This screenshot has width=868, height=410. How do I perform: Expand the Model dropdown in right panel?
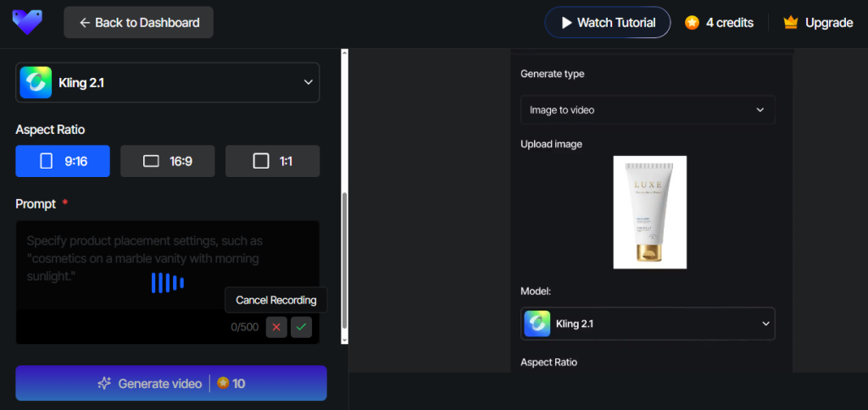pos(765,324)
